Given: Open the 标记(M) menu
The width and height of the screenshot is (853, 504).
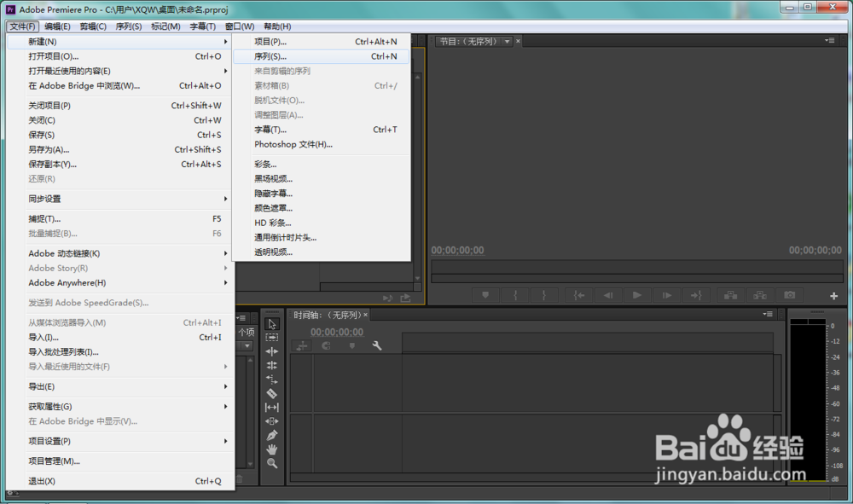Looking at the screenshot, I should [165, 26].
